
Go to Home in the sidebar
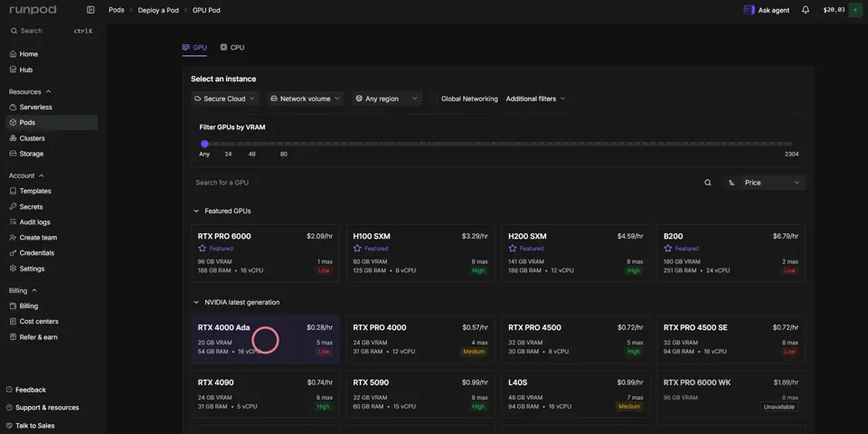pyautogui.click(x=51, y=54)
